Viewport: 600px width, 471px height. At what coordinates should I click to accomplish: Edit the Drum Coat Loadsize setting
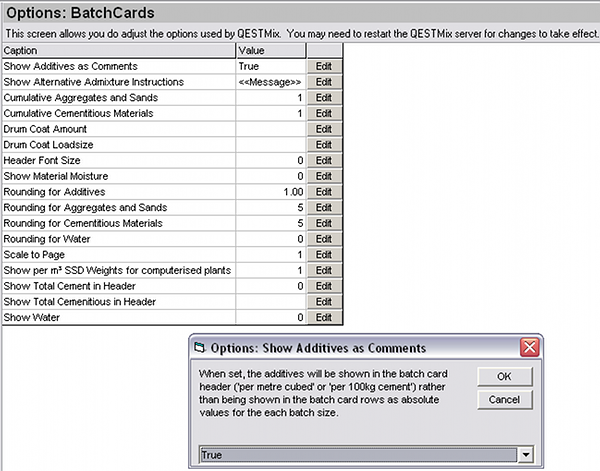point(323,144)
